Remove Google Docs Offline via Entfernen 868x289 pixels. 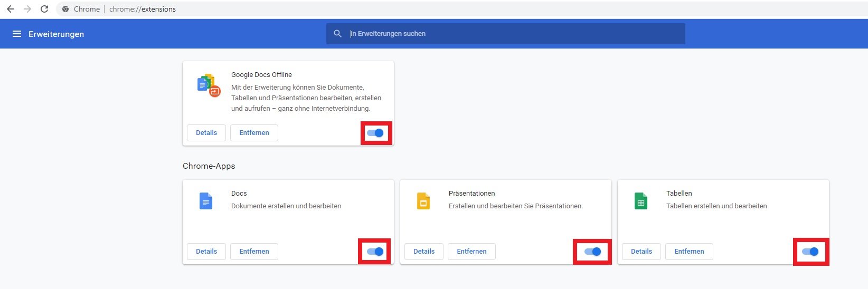point(254,133)
